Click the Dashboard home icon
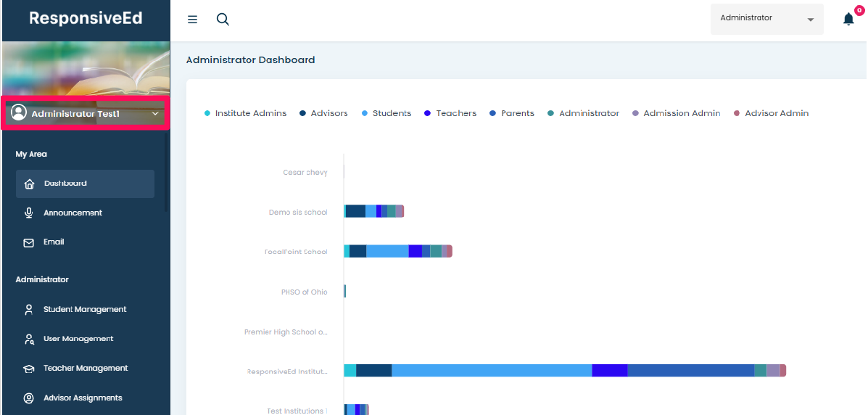Image resolution: width=868 pixels, height=415 pixels. click(x=29, y=184)
